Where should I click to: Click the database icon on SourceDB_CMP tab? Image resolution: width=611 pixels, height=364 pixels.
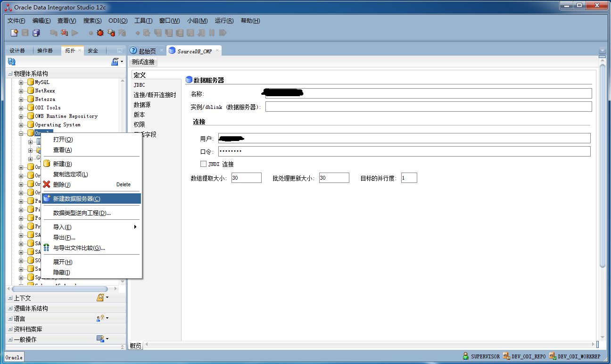[x=172, y=50]
